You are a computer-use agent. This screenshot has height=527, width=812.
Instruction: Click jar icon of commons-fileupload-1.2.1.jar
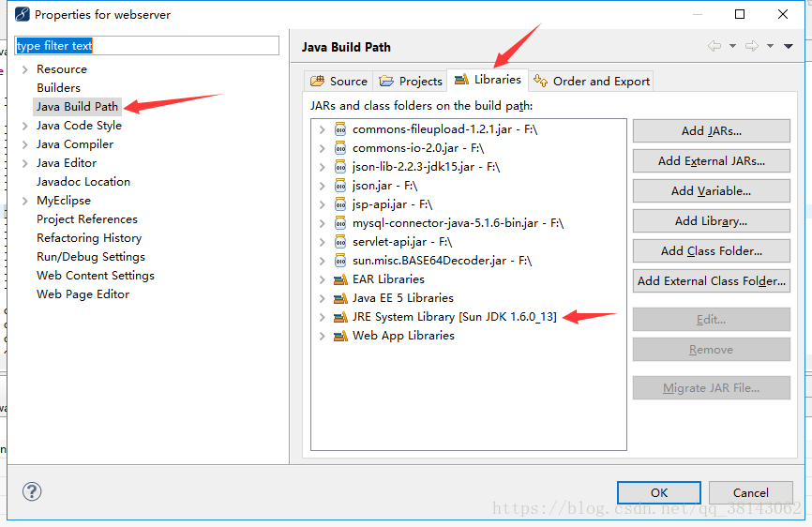tap(340, 129)
